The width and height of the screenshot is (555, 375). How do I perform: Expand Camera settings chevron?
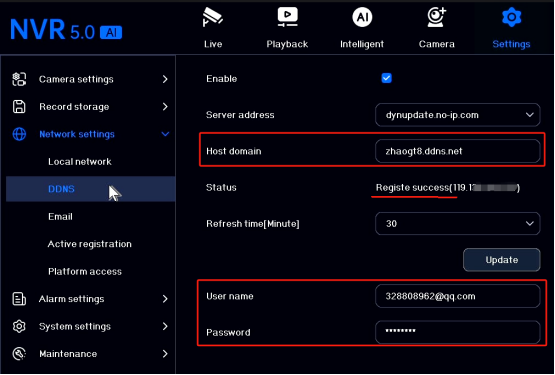point(165,79)
